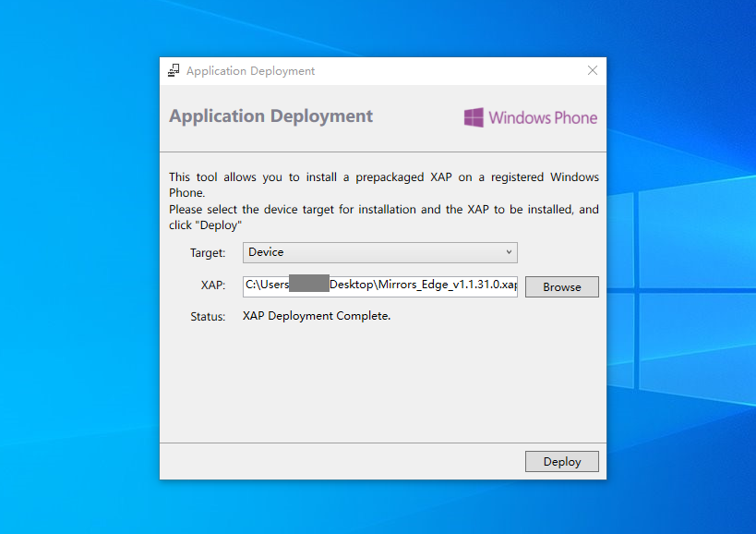Click the empty area left of Deploy
This screenshot has height=534, width=756.
[342, 461]
